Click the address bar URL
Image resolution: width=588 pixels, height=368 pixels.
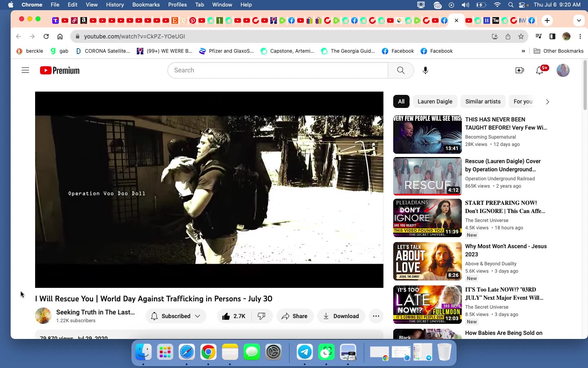coord(134,36)
